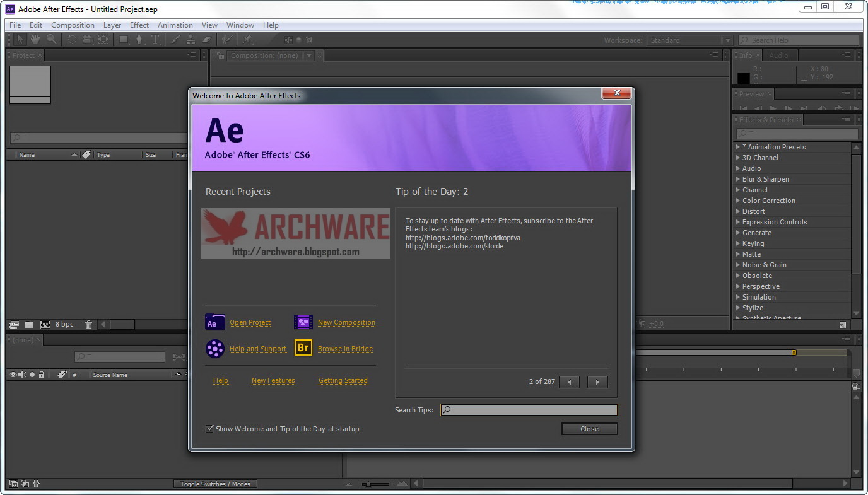Screen dimensions: 868x495
Task: Click the eye video column in timeline
Action: click(x=14, y=375)
